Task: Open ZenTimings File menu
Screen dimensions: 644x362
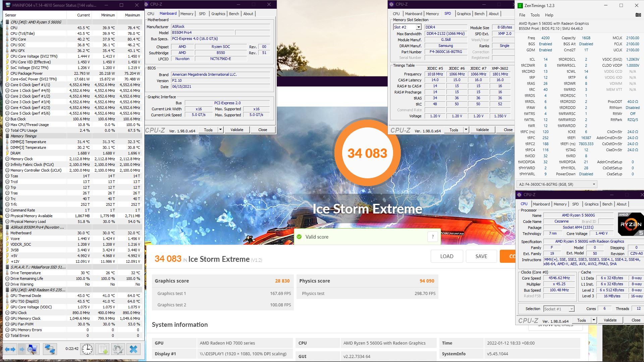Action: 522,15
